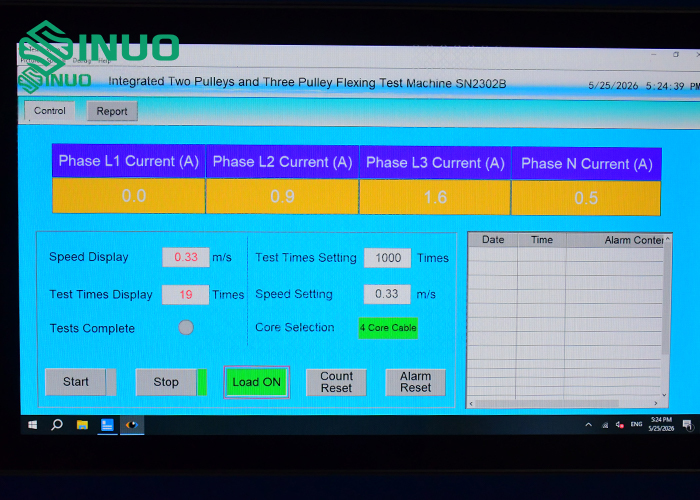Show hidden tray icons chevron

coord(589,425)
